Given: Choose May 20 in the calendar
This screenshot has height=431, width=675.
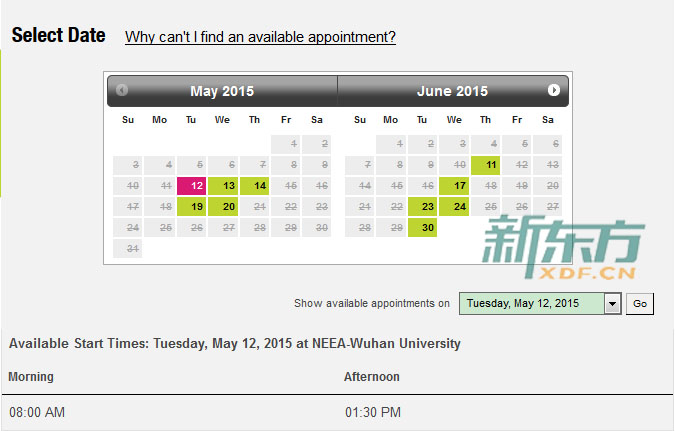Looking at the screenshot, I should point(223,207).
